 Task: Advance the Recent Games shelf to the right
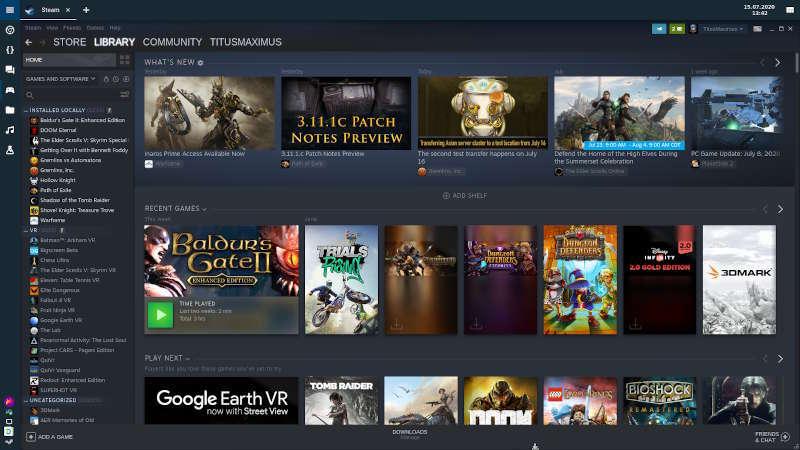(780, 209)
